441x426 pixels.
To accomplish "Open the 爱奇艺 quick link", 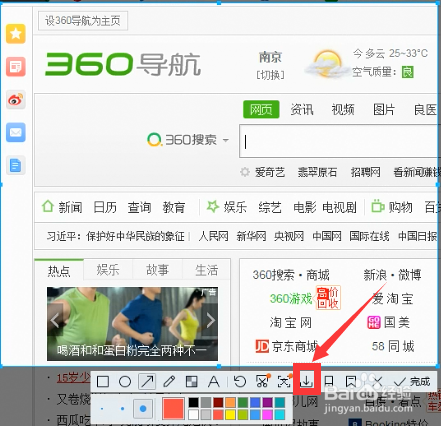I will (270, 172).
